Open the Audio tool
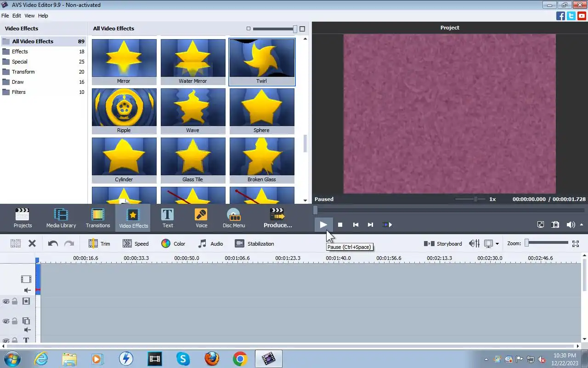588x368 pixels. tap(210, 244)
